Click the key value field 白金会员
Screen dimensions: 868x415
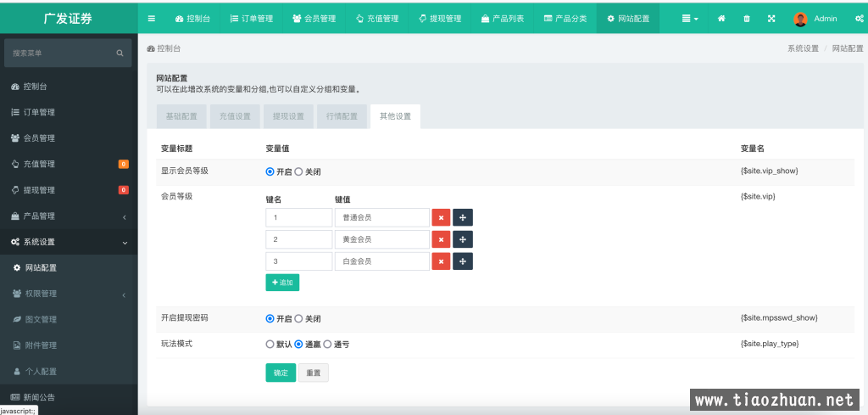[382, 261]
